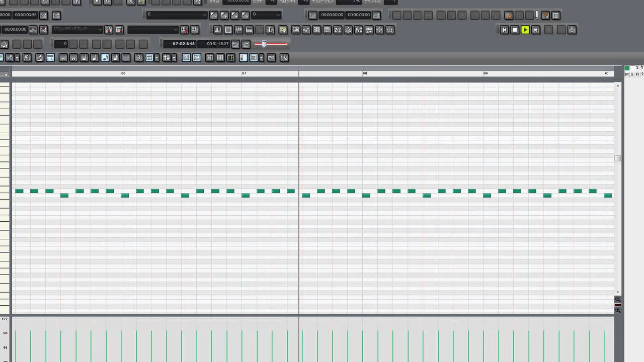The width and height of the screenshot is (644, 362).
Task: Mute the track with M button
Action: click(627, 74)
